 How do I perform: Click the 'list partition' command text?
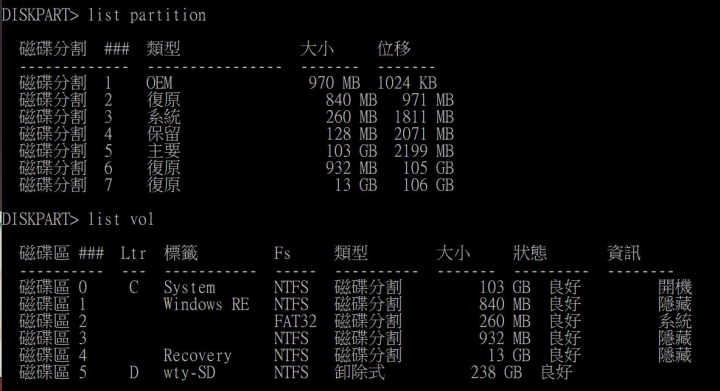147,16
